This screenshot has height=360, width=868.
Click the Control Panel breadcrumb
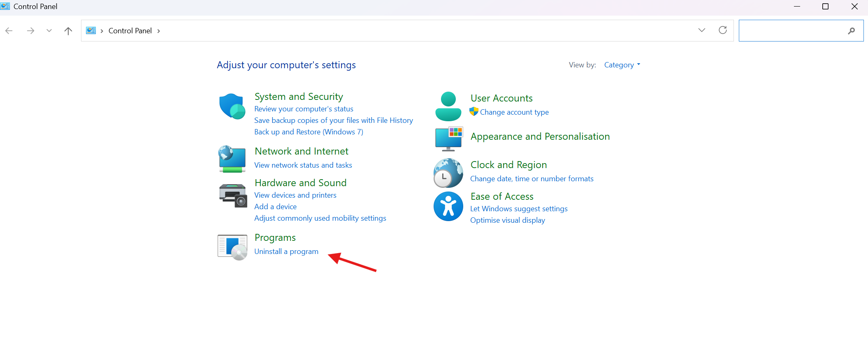click(x=130, y=31)
